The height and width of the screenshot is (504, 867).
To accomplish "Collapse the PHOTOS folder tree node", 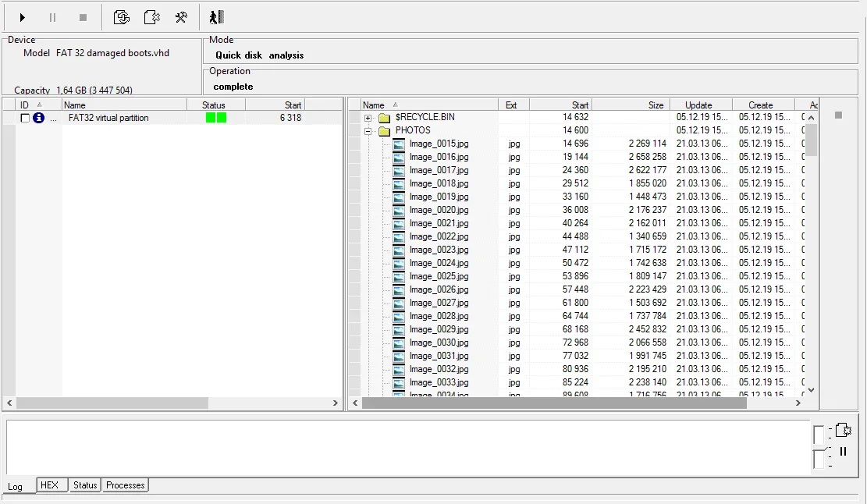I will 368,131.
